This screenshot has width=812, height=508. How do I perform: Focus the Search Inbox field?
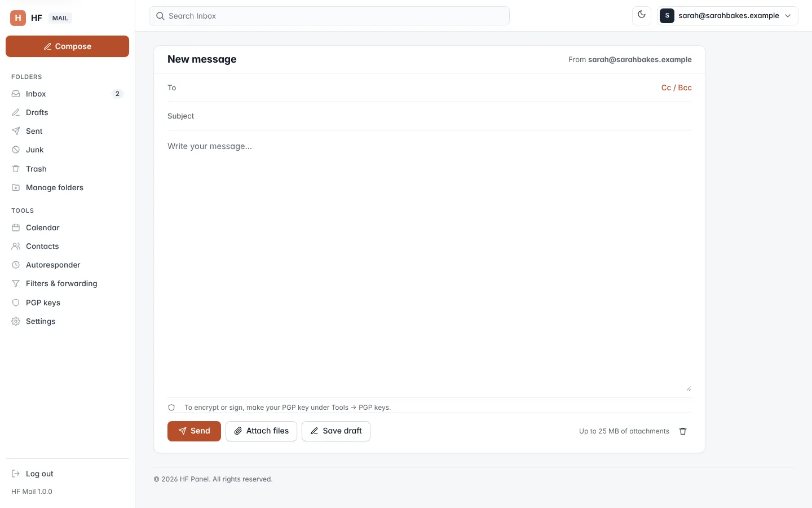coord(329,16)
